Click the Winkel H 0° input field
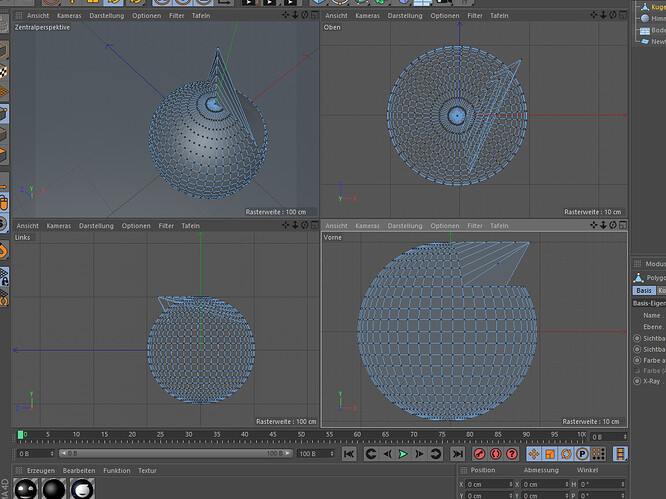The height and width of the screenshot is (499, 666). (602, 484)
